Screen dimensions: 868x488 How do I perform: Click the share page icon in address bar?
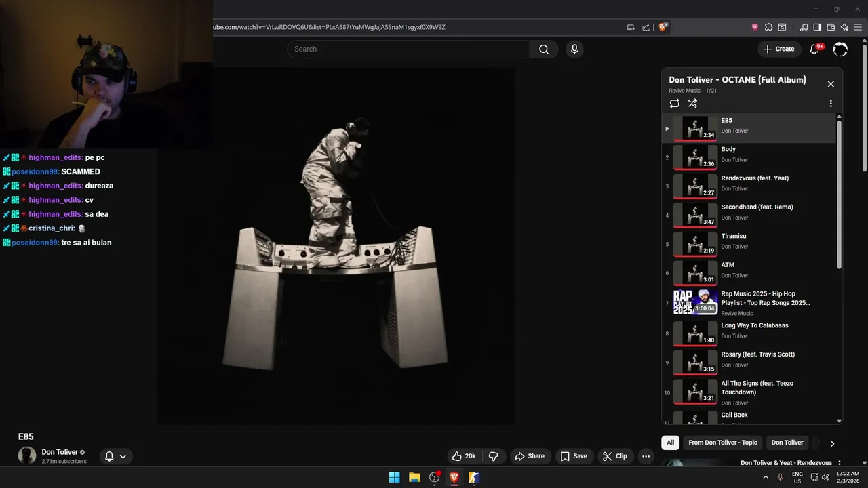646,27
